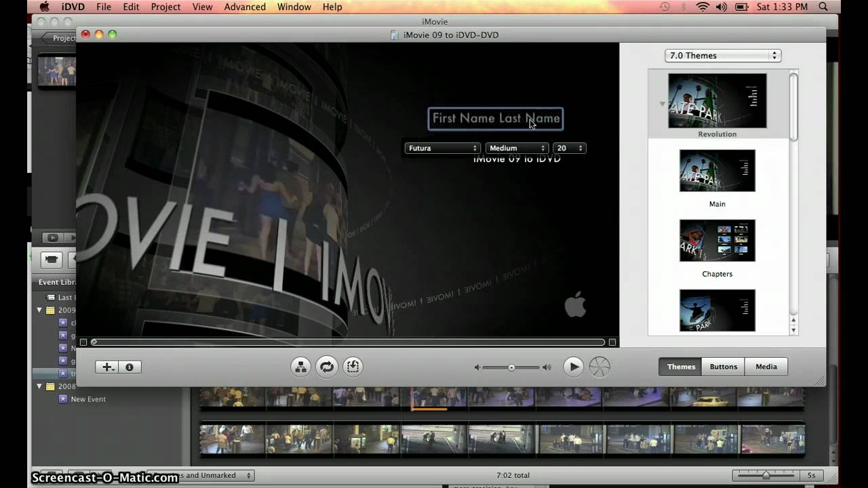
Task: Open the View menu
Action: tap(202, 7)
